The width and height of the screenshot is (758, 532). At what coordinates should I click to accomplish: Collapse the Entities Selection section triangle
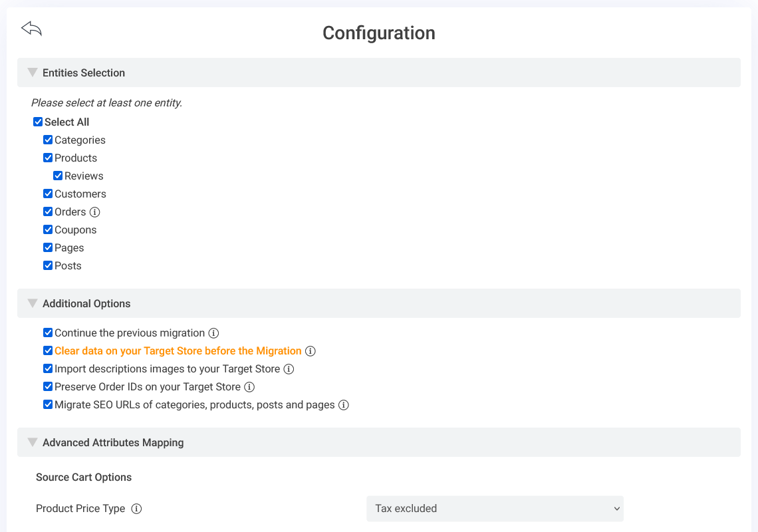[33, 72]
